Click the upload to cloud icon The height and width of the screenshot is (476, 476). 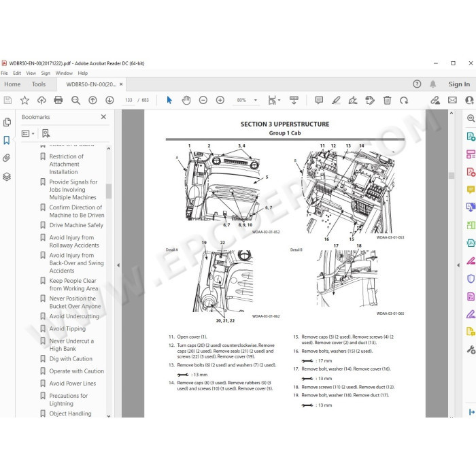41,100
